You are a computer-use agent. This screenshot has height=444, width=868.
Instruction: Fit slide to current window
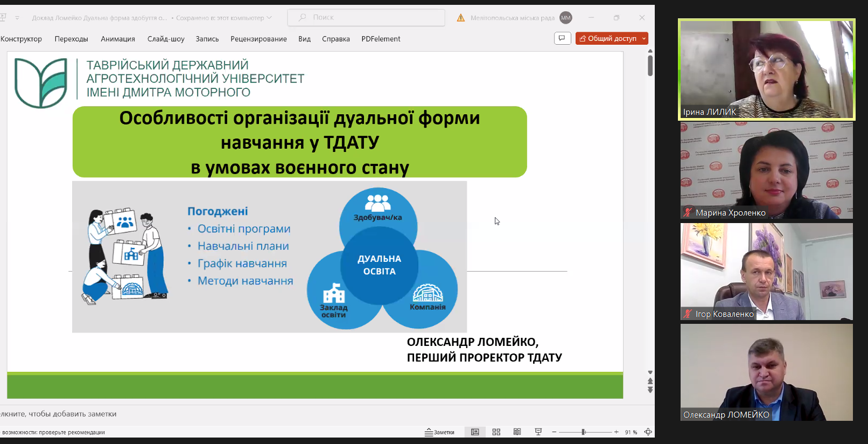(648, 432)
